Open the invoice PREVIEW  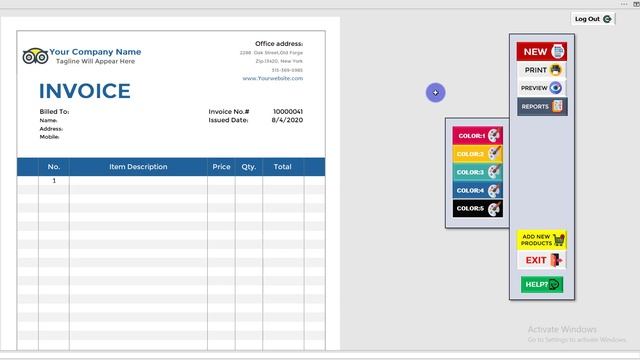pyautogui.click(x=542, y=88)
